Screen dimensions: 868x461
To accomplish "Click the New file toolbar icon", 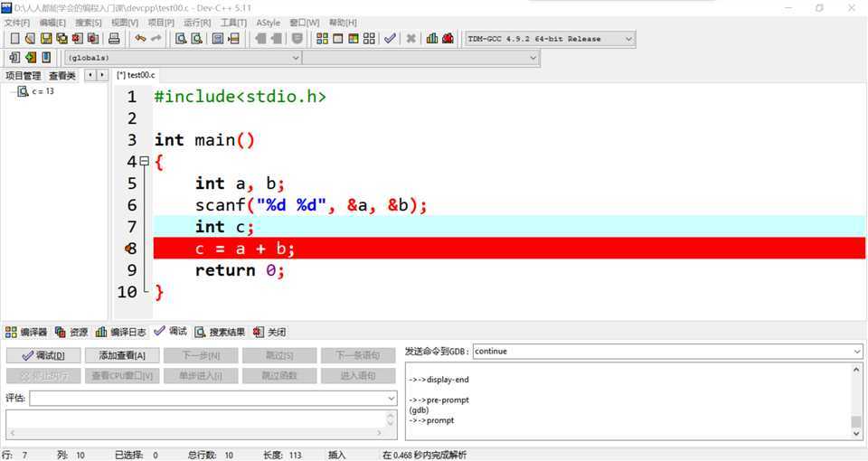I will (14, 39).
